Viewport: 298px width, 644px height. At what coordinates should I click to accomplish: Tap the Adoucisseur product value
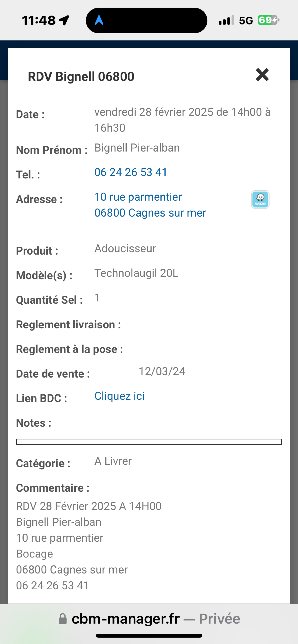click(x=125, y=248)
